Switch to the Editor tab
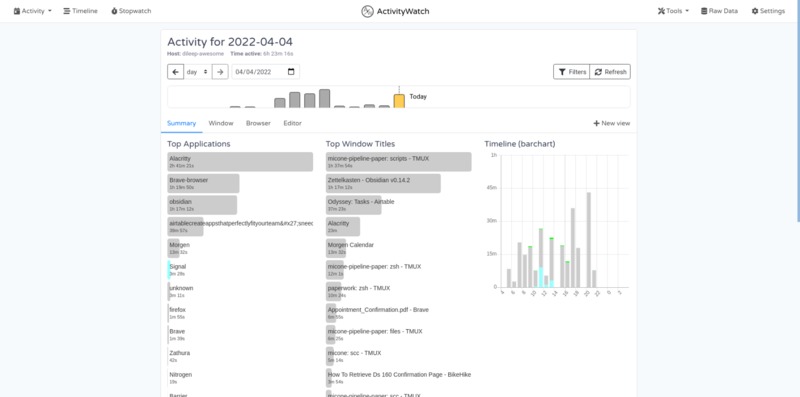Viewport: 800px width, 397px height. coord(292,123)
